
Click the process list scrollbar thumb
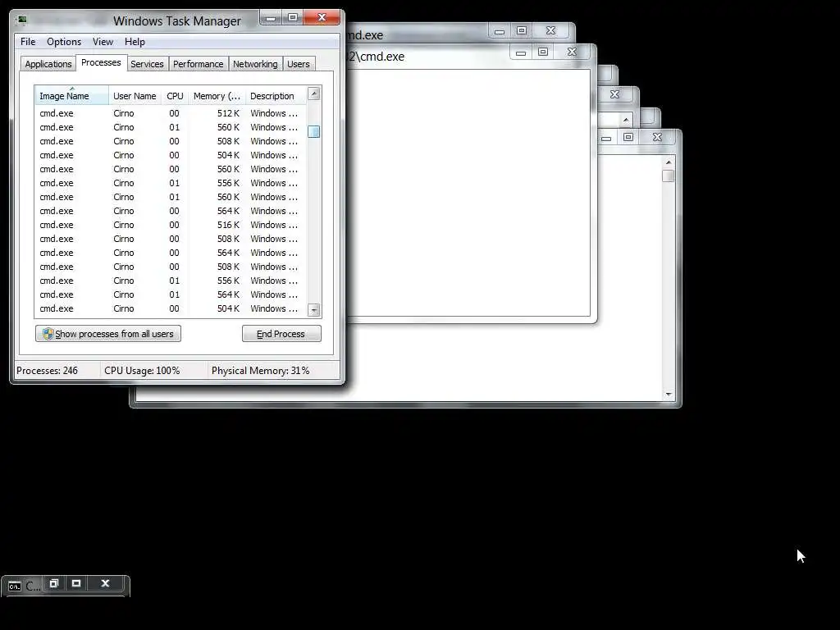coord(314,131)
